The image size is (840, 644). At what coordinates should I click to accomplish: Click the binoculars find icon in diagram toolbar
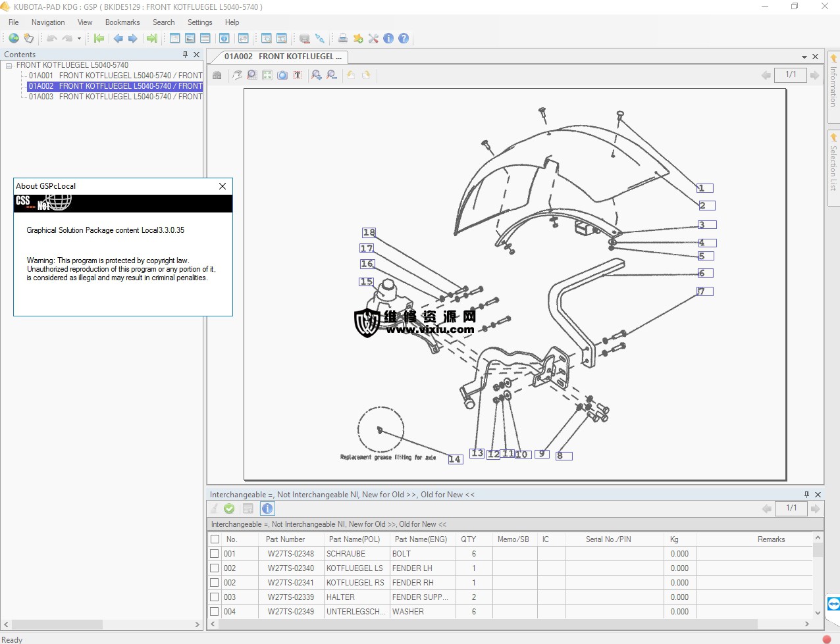217,75
